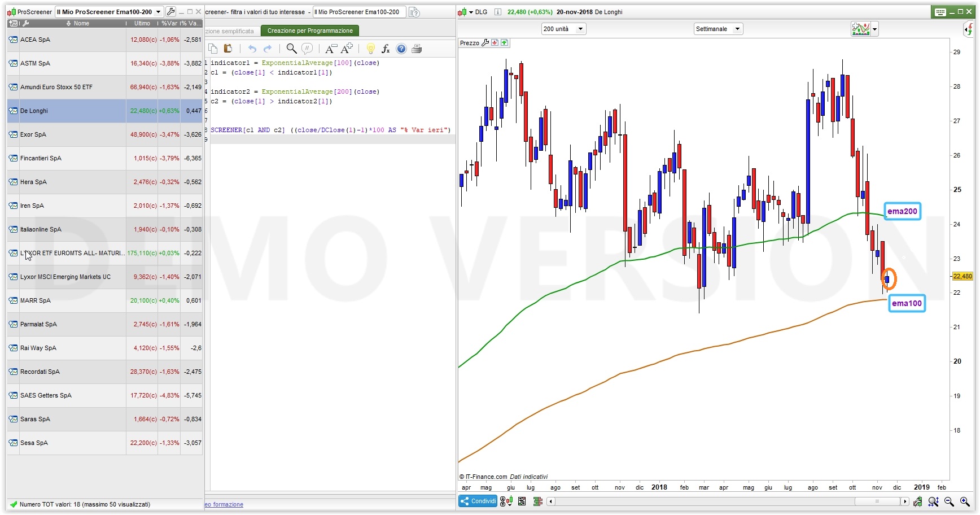Select the Amundi Euro Stoxx 50 ETF row
This screenshot has width=980, height=515.
pos(105,87)
